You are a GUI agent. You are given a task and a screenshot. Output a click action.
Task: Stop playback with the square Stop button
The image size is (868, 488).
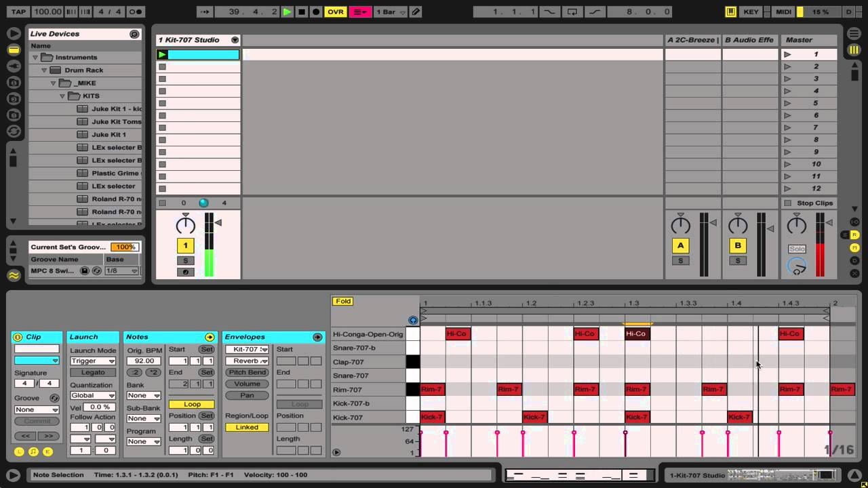coord(302,12)
